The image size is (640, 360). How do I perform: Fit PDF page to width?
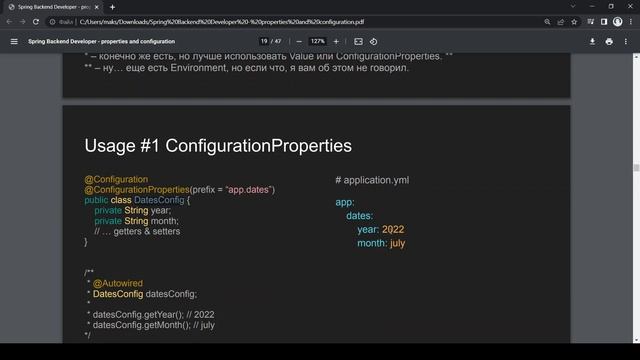(x=358, y=42)
